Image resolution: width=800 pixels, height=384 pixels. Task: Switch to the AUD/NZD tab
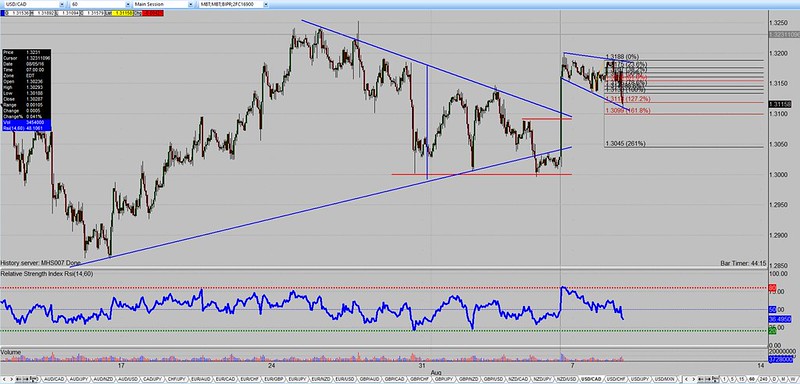[x=103, y=379]
